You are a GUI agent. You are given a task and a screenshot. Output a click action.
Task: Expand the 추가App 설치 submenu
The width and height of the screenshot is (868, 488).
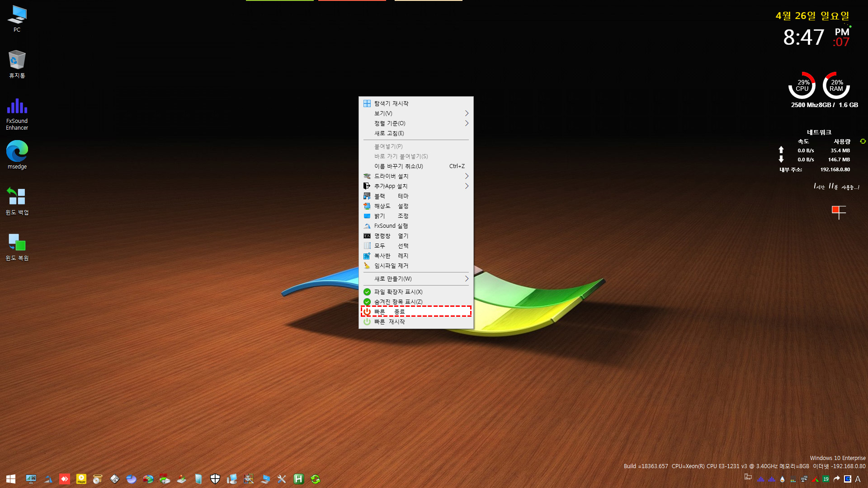pos(416,186)
